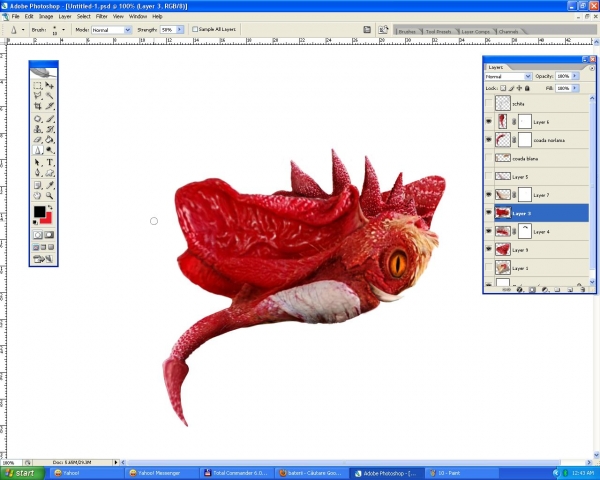The image size is (600, 480).
Task: Select the Lasso tool
Action: pos(38,95)
